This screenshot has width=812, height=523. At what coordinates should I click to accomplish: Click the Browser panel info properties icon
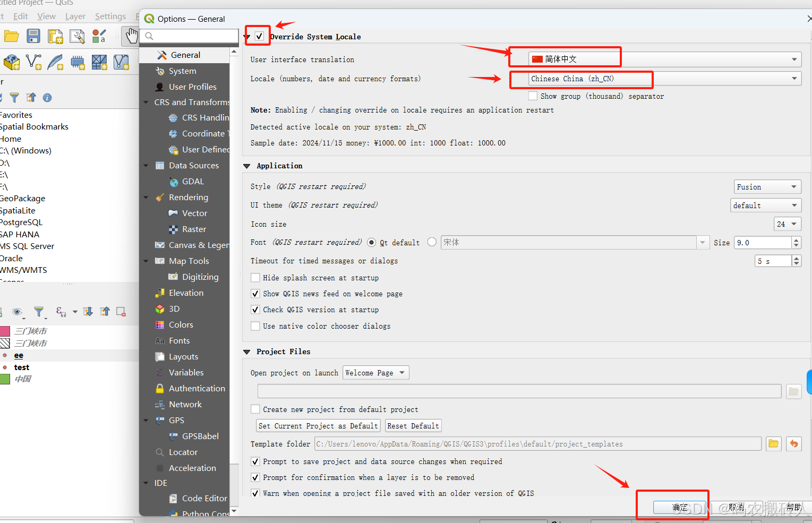47,98
